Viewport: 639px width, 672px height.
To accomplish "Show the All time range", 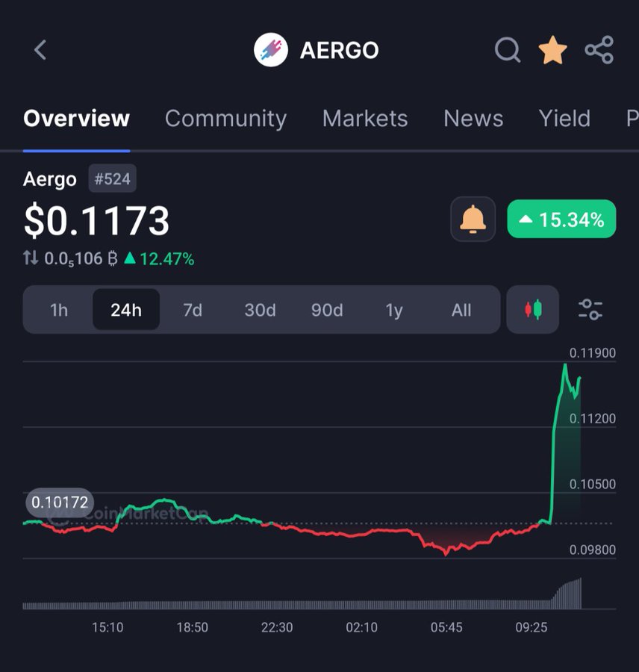I will pyautogui.click(x=461, y=310).
